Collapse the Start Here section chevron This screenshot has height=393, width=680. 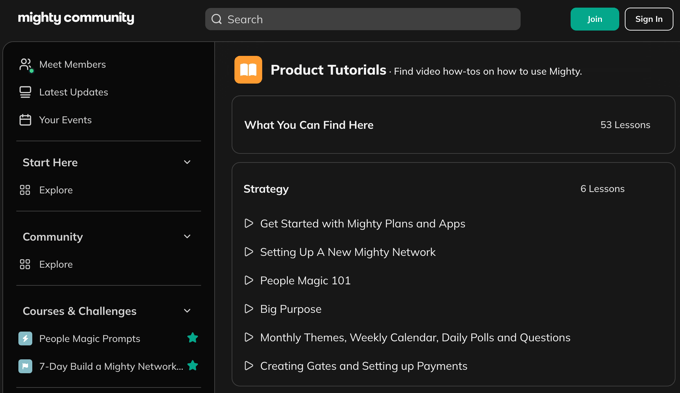pos(187,162)
